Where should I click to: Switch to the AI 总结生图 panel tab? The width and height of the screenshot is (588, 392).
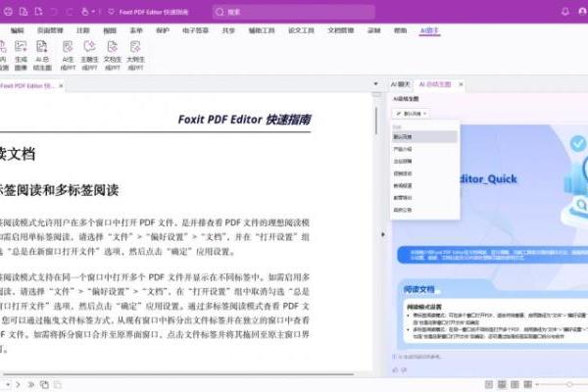[x=435, y=84]
